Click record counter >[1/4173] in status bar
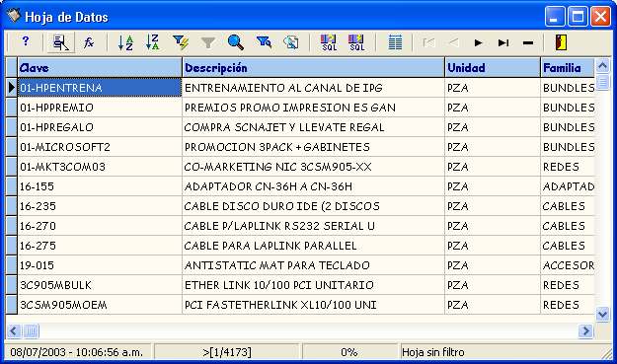This screenshot has width=617, height=364. point(227,352)
